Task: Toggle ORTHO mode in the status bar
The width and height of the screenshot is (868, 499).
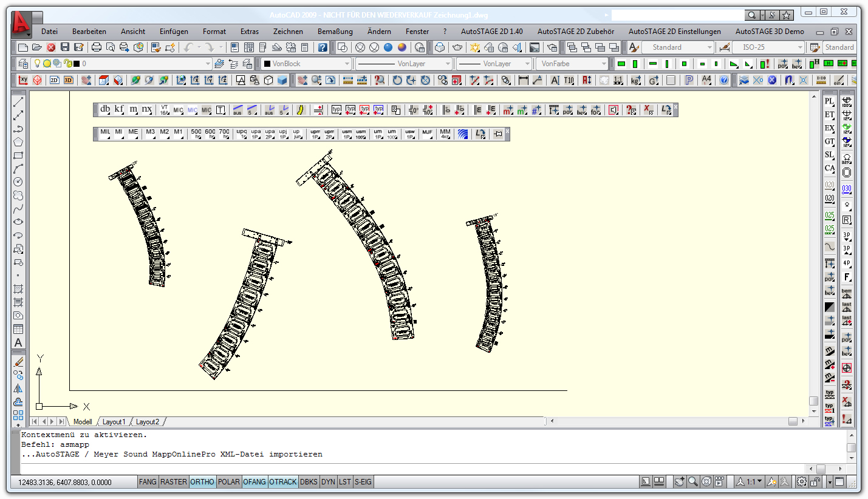Action: click(202, 482)
